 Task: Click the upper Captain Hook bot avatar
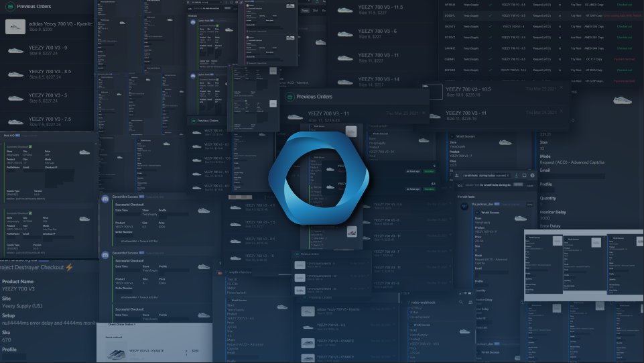click(193, 22)
